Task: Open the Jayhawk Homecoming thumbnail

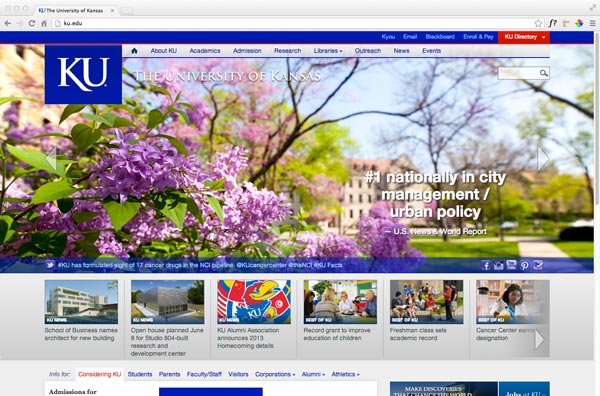Action: click(254, 302)
